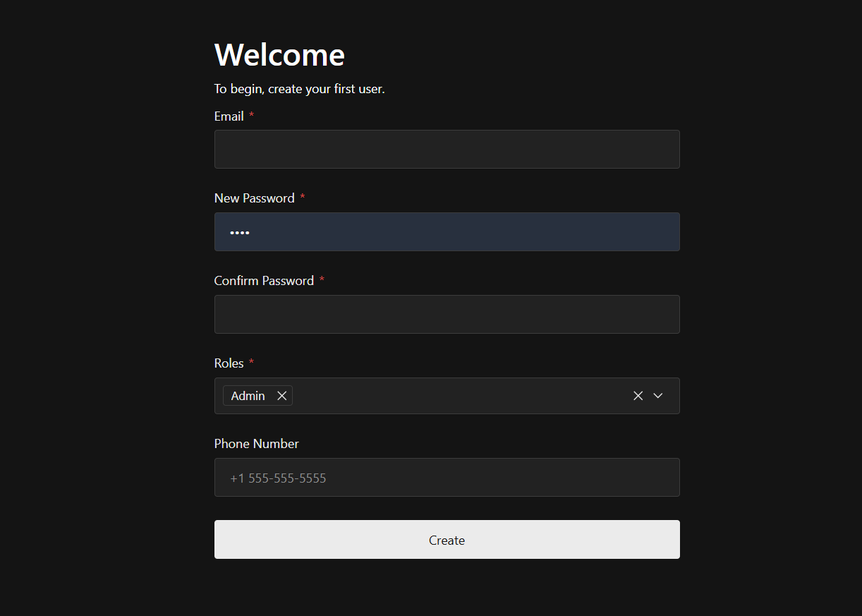Click the New Password label

click(x=254, y=198)
